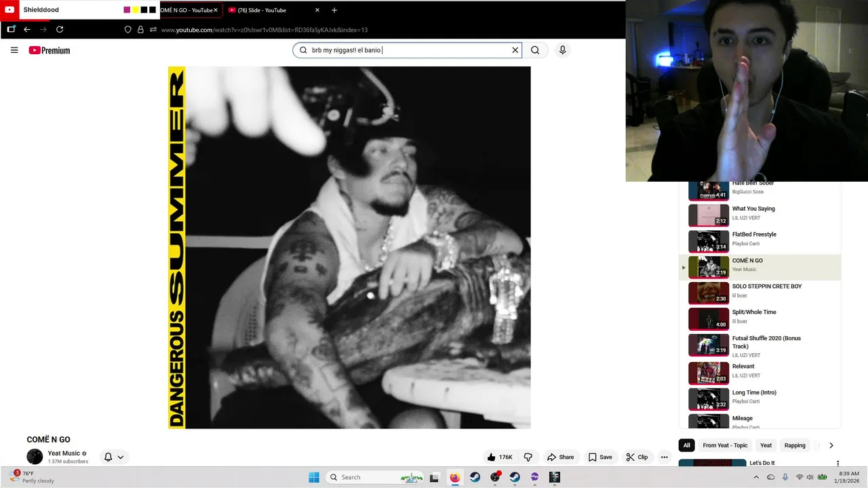
Task: Click in the YouTube search input
Action: (x=407, y=50)
